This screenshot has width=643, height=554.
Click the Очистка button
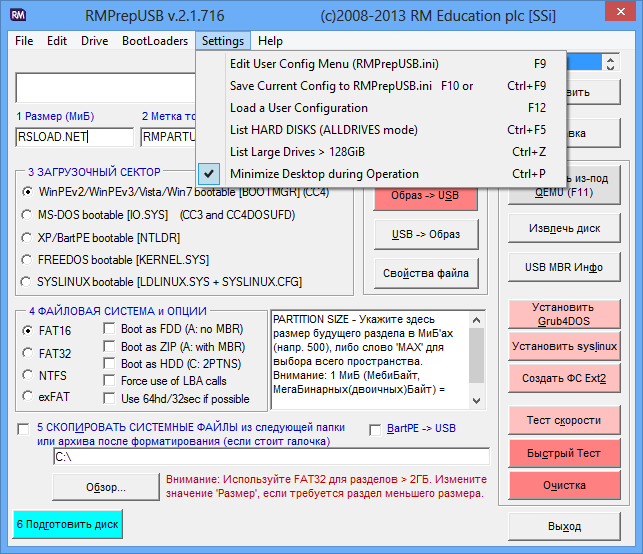click(x=564, y=486)
